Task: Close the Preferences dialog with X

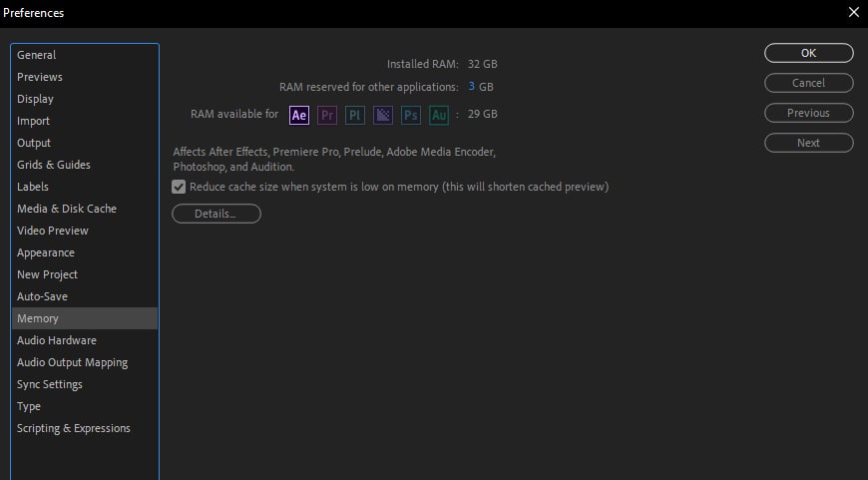Action: tap(854, 12)
